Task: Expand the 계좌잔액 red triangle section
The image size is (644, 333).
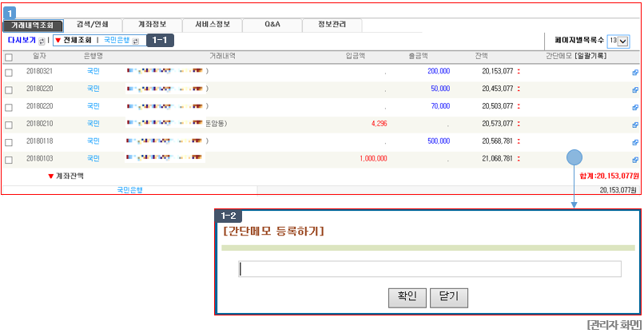Action: click(x=50, y=176)
